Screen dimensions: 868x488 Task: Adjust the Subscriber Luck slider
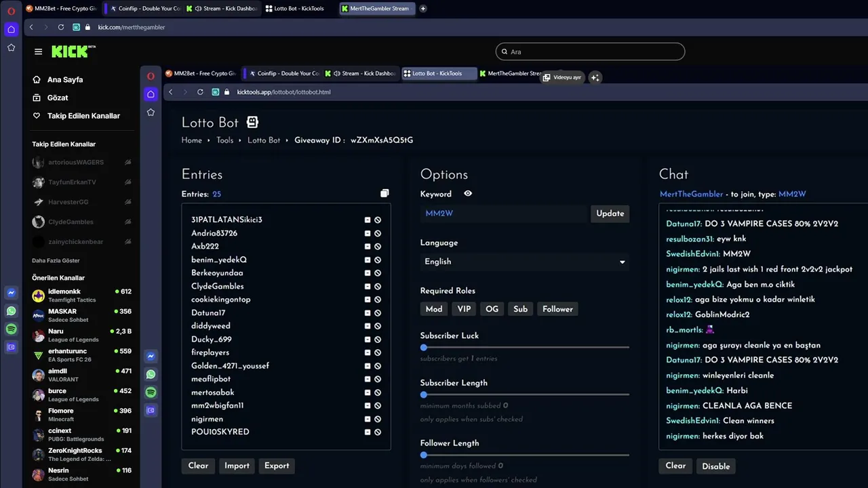[525, 348]
